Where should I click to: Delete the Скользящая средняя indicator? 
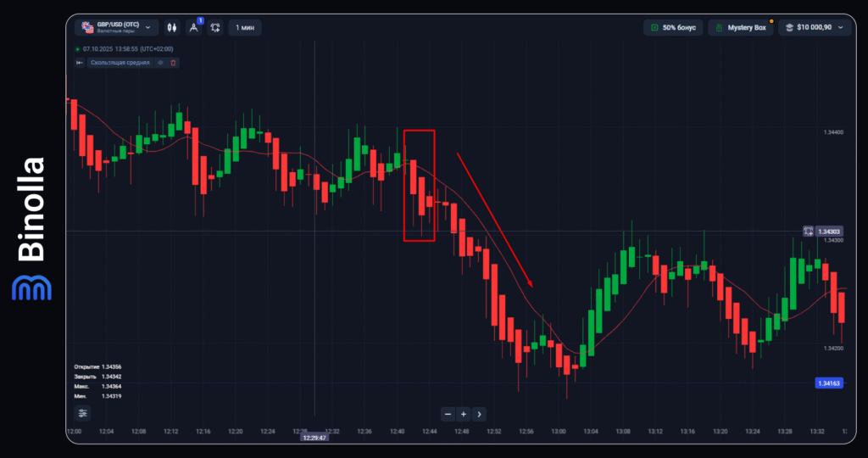coord(173,63)
